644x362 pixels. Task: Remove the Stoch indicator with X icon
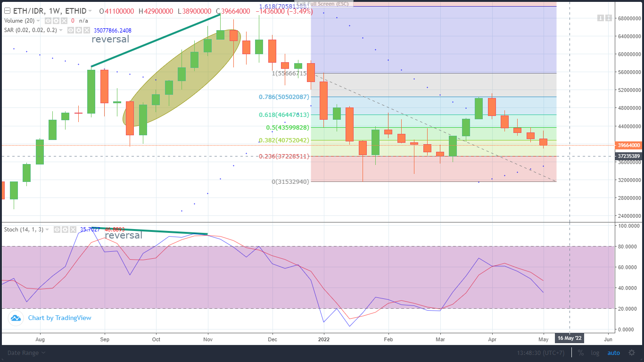(73, 230)
